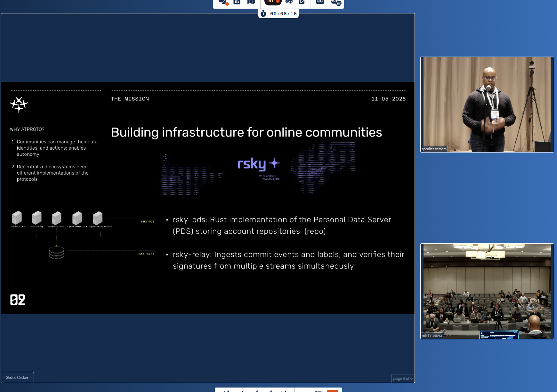557x392 pixels.
Task: Click the mic1 camera caption label
Action: [432, 336]
